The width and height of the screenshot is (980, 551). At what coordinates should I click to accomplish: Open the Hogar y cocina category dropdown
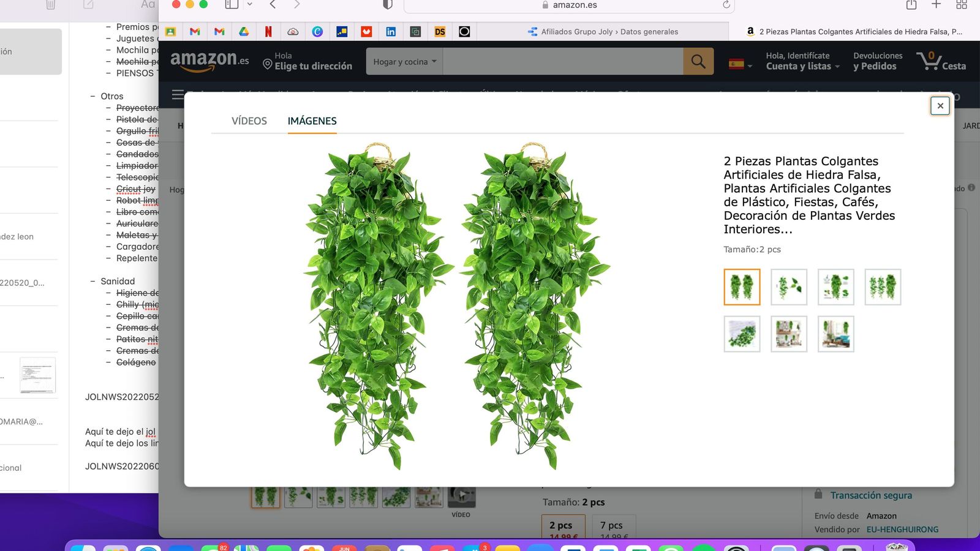404,61
